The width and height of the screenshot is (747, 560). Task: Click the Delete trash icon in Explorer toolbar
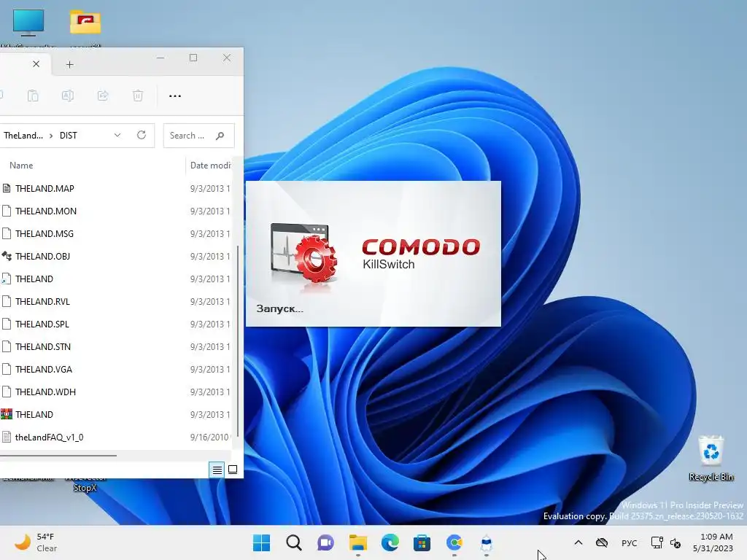click(138, 96)
